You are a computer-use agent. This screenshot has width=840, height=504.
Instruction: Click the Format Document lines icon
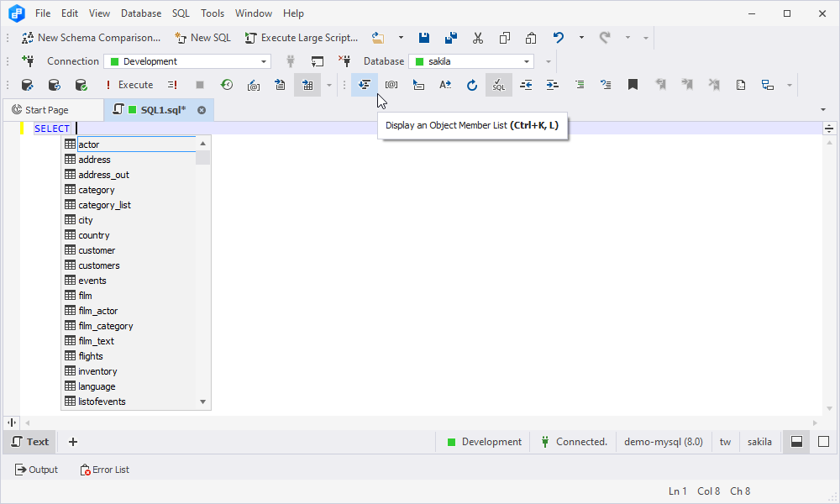click(580, 85)
